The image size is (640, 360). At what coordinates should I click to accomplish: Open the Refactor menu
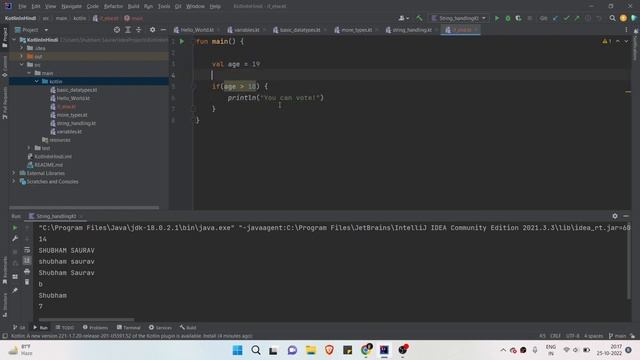click(x=113, y=7)
